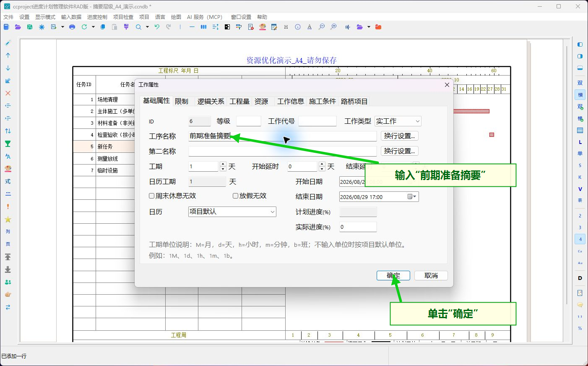This screenshot has width=588, height=366.
Task: Switch to the 路桥项目 tab
Action: [354, 101]
